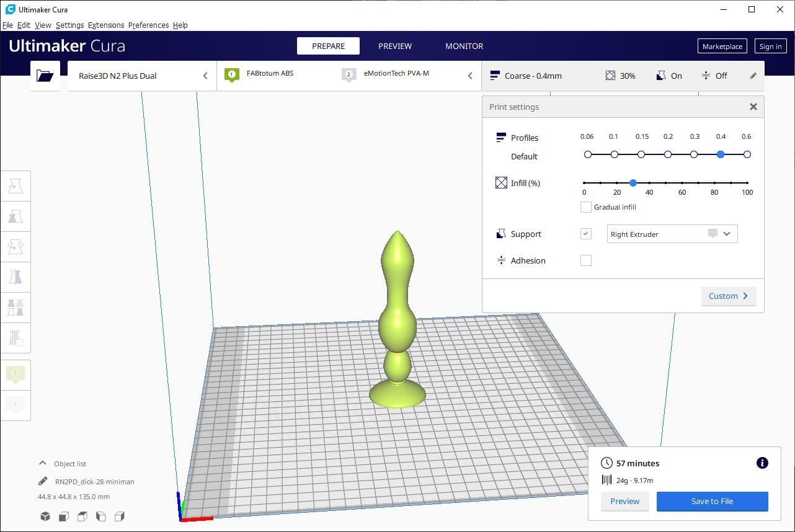Open Raise3D N2 Plus Dual printer selector

(142, 76)
